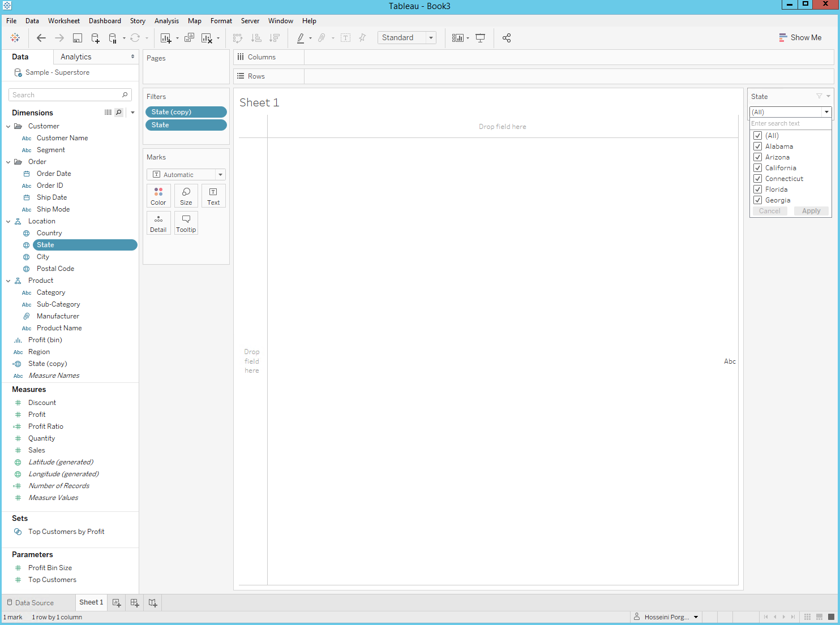The height and width of the screenshot is (625, 840).
Task: Open the Worksheet menu
Action: pos(64,21)
